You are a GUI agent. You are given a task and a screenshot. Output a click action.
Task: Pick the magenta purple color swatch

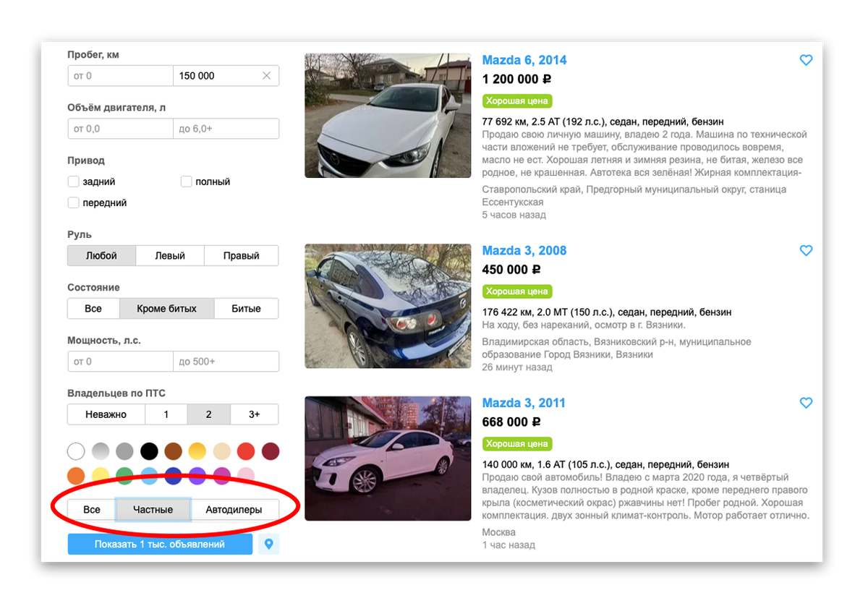[222, 476]
